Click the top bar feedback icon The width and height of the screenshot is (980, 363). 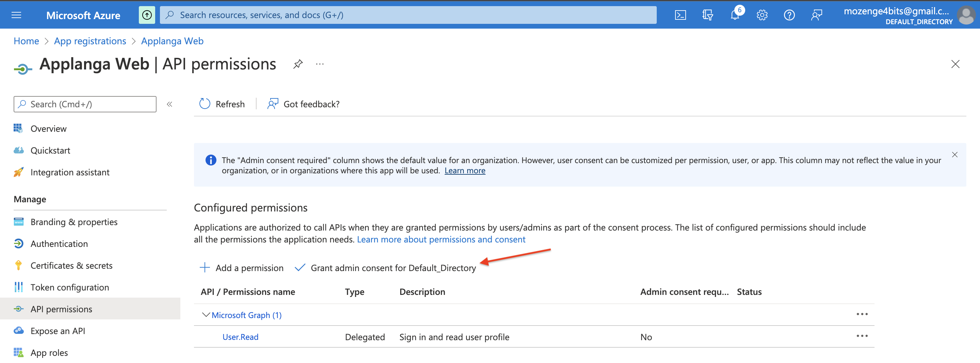(816, 15)
